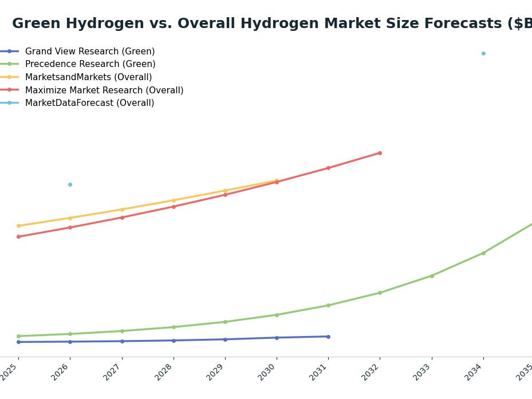Click yellow MarketsandMarkets point at 2029
The width and height of the screenshot is (532, 399).
[225, 191]
